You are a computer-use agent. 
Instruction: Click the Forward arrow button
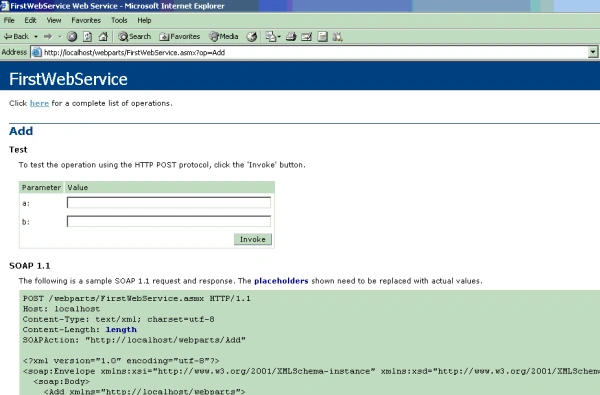coord(48,36)
